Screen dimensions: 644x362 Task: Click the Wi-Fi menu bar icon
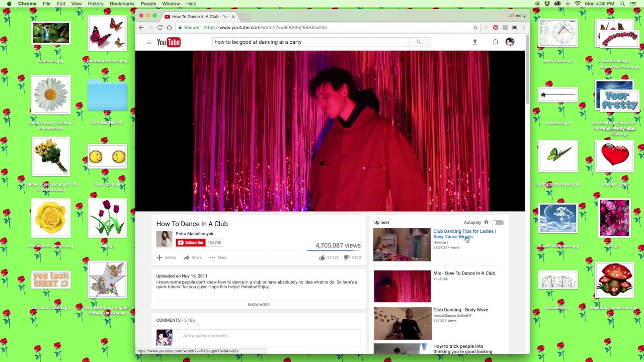pyautogui.click(x=578, y=4)
